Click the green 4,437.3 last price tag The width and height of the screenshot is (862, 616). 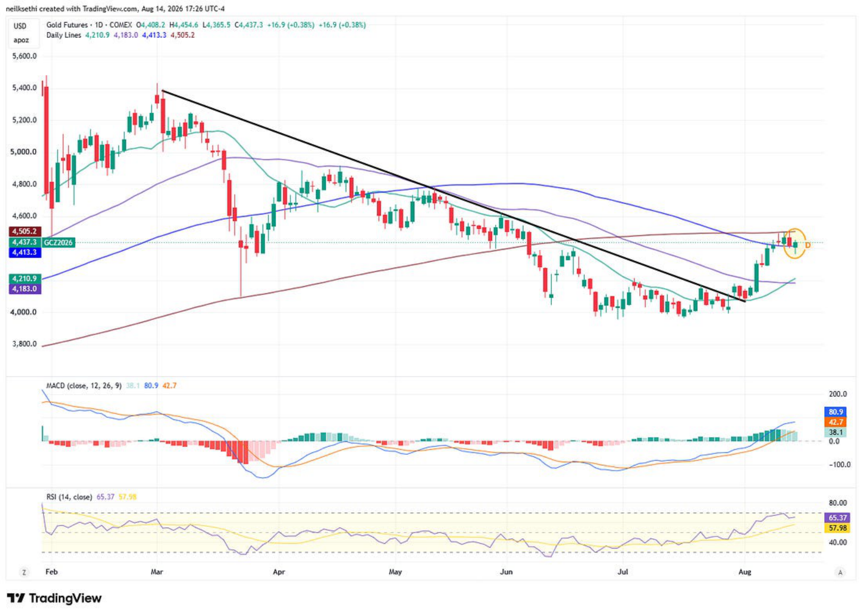(25, 242)
